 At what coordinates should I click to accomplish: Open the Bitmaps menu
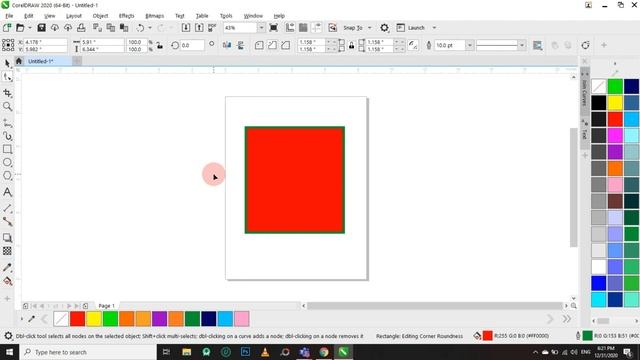point(155,16)
